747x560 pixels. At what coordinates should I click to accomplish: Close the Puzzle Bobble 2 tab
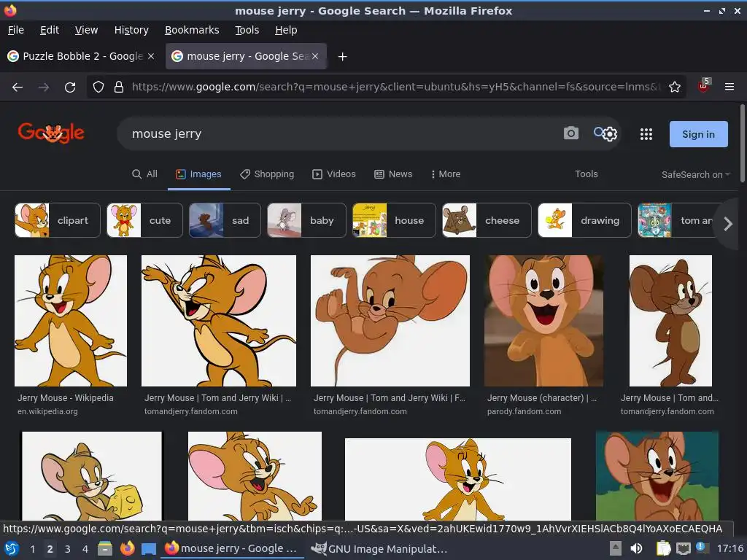point(151,56)
